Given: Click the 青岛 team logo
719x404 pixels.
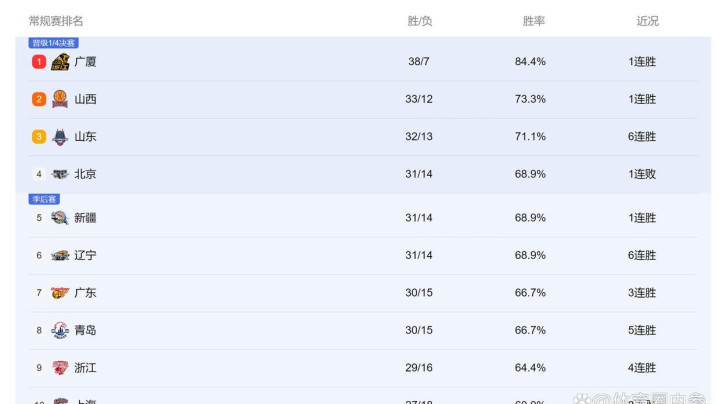Looking at the screenshot, I should 60,330.
